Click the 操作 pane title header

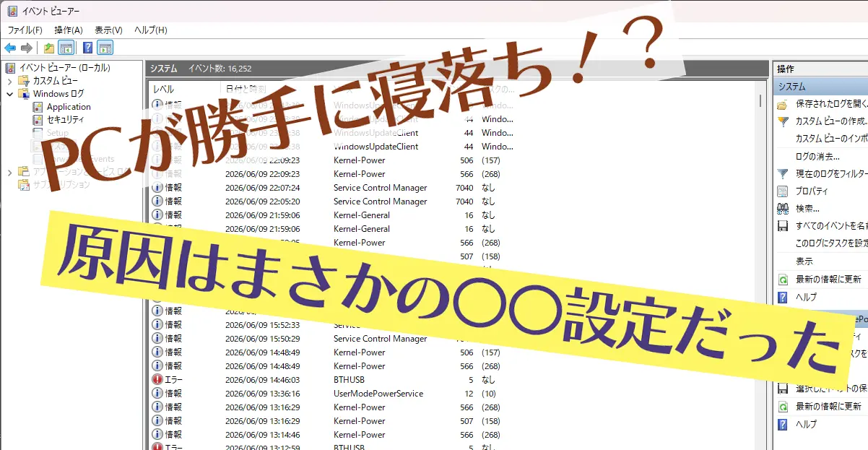pyautogui.click(x=820, y=69)
